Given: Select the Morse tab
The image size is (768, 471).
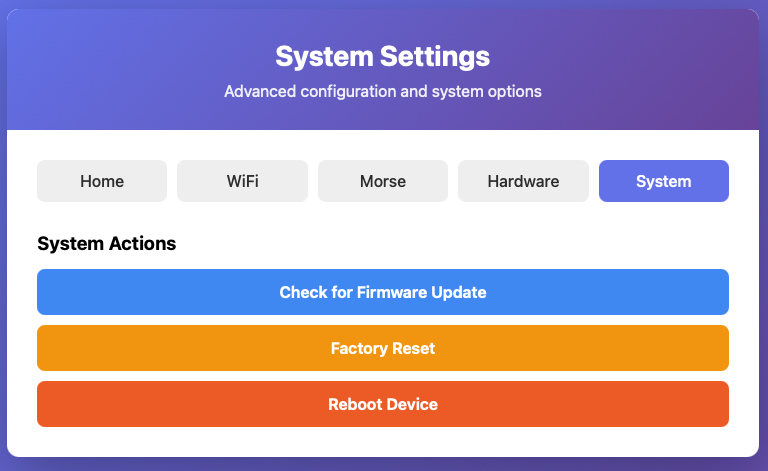Looking at the screenshot, I should [383, 181].
